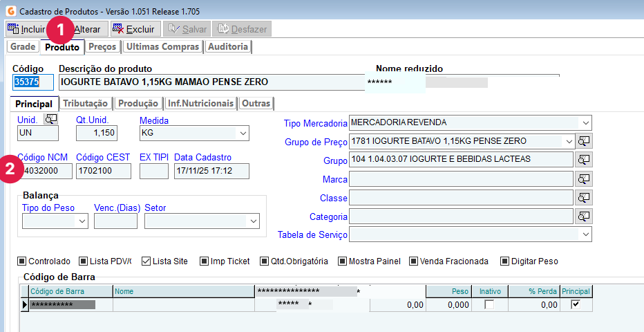Image resolution: width=644 pixels, height=332 pixels.
Task: Click the Desfazer toolbar button
Action: click(x=242, y=29)
